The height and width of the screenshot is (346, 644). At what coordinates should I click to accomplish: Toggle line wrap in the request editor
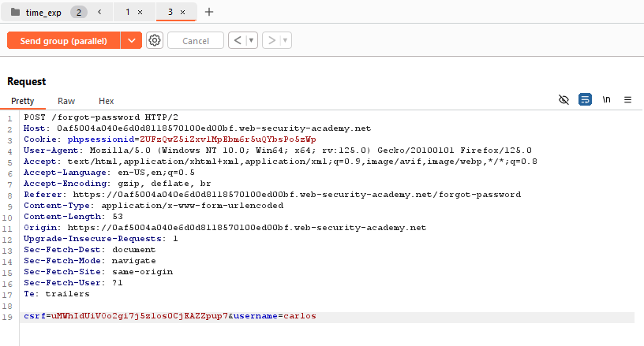coord(585,100)
